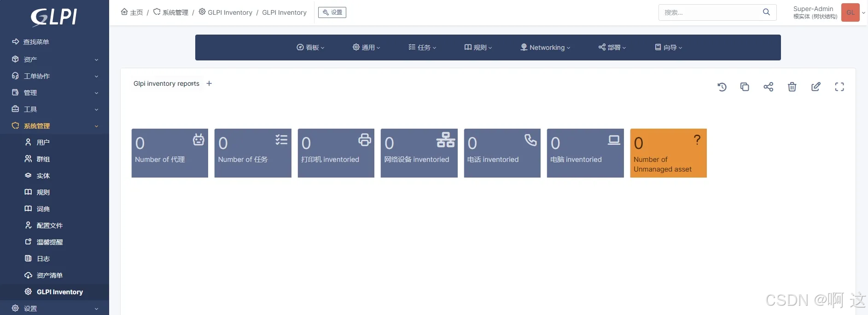Expand 管理 sidebar section
This screenshot has width=868, height=315.
54,93
